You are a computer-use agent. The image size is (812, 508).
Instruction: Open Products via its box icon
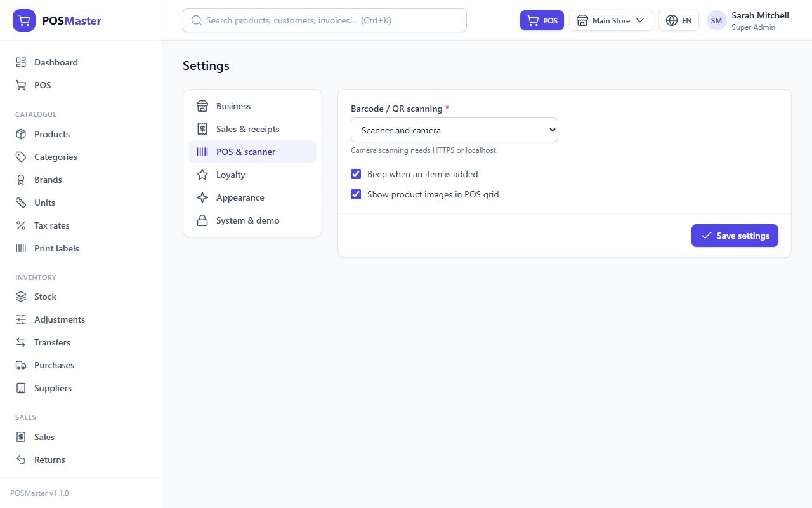pyautogui.click(x=21, y=134)
